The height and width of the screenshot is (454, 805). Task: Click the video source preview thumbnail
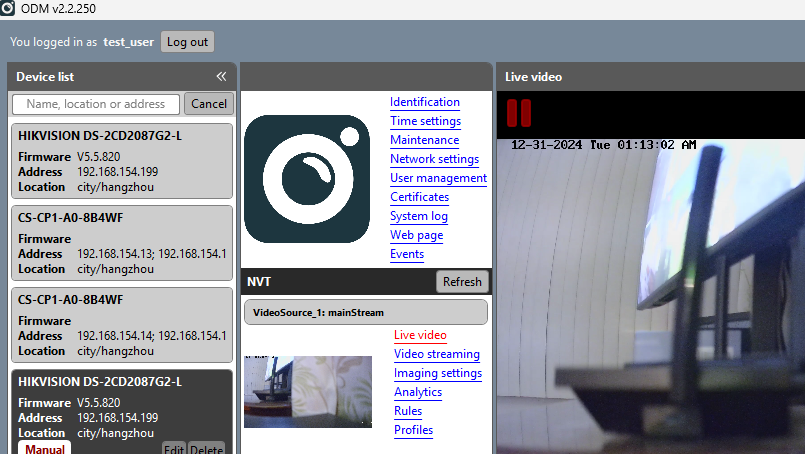308,392
